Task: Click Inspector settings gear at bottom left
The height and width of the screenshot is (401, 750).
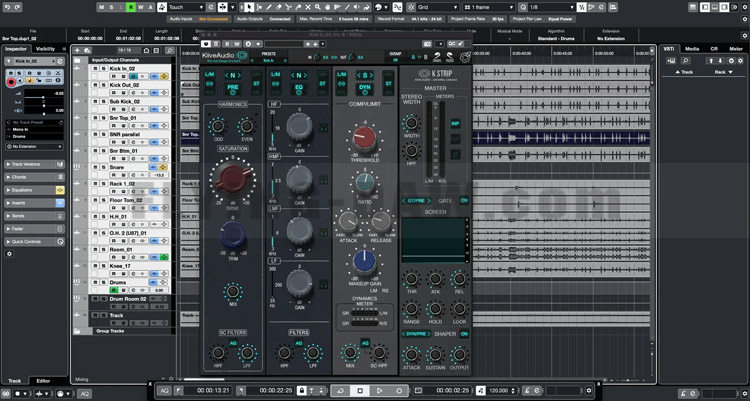Action: click(x=9, y=254)
